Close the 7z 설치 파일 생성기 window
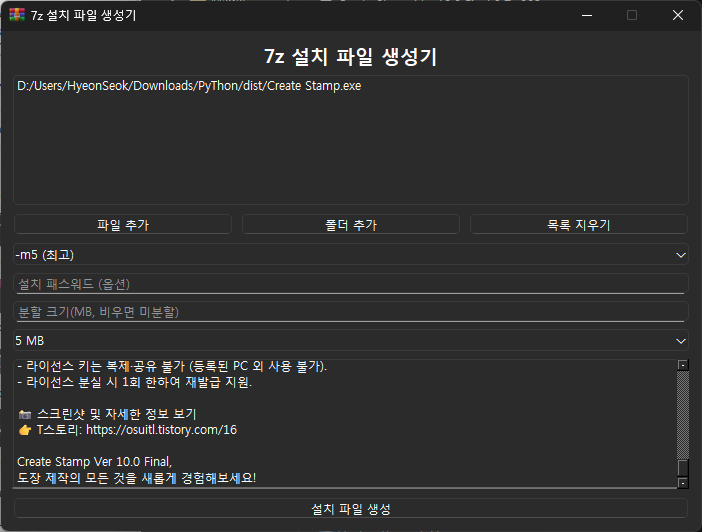This screenshot has height=532, width=702. (678, 15)
